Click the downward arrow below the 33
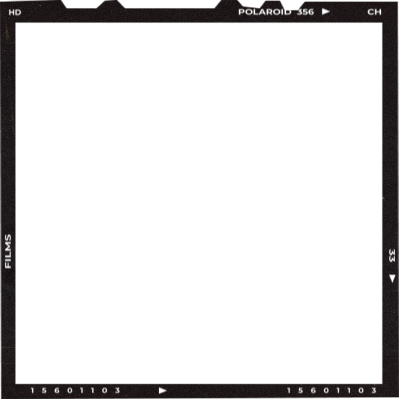This screenshot has width=399, height=399. click(x=392, y=278)
